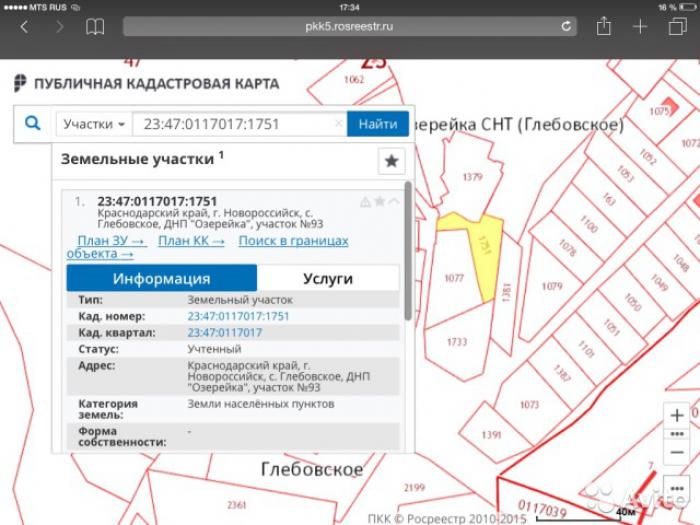
Task: Open the Участки search type dropdown
Action: click(94, 125)
